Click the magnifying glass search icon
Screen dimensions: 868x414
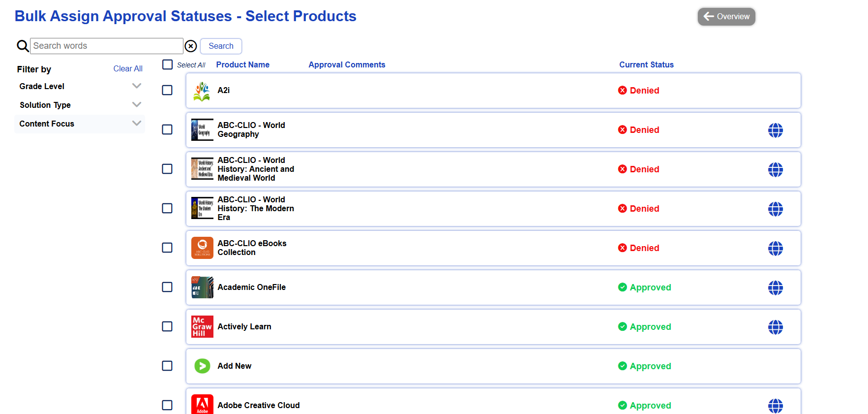click(x=23, y=46)
